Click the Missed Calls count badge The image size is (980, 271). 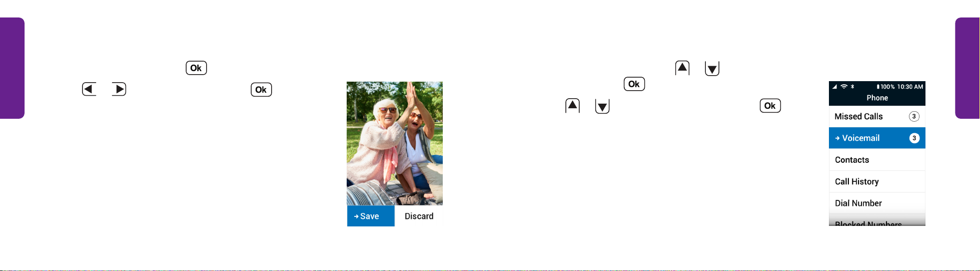click(x=914, y=116)
